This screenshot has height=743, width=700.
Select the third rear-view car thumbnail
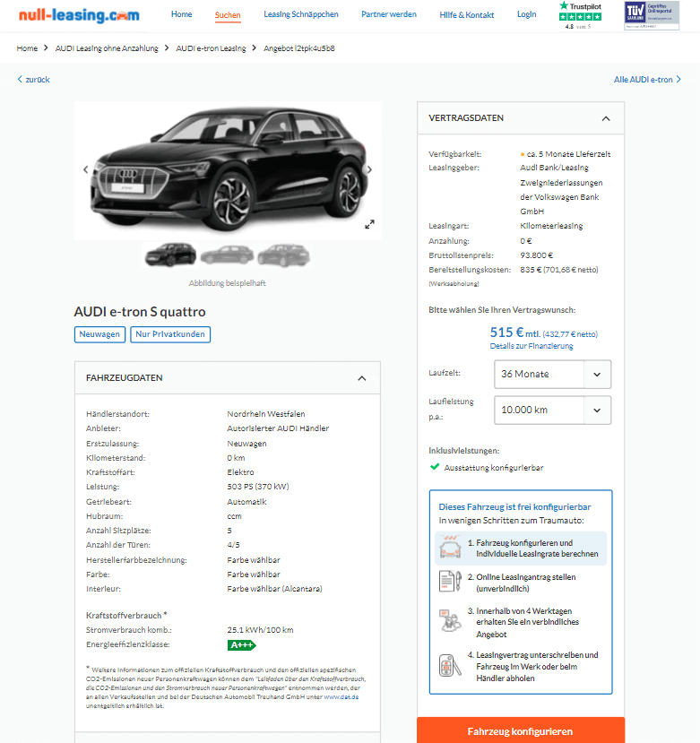point(283,255)
